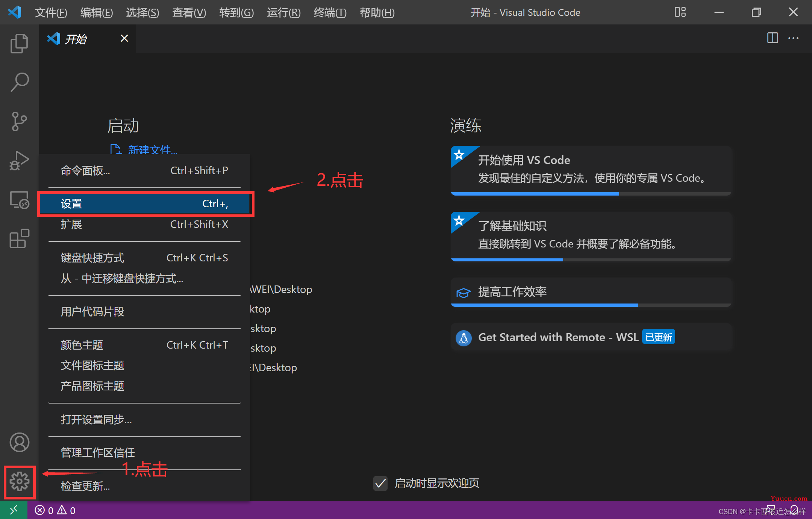Open the Search view in activity bar
Screen dimensions: 812x519
pos(19,82)
